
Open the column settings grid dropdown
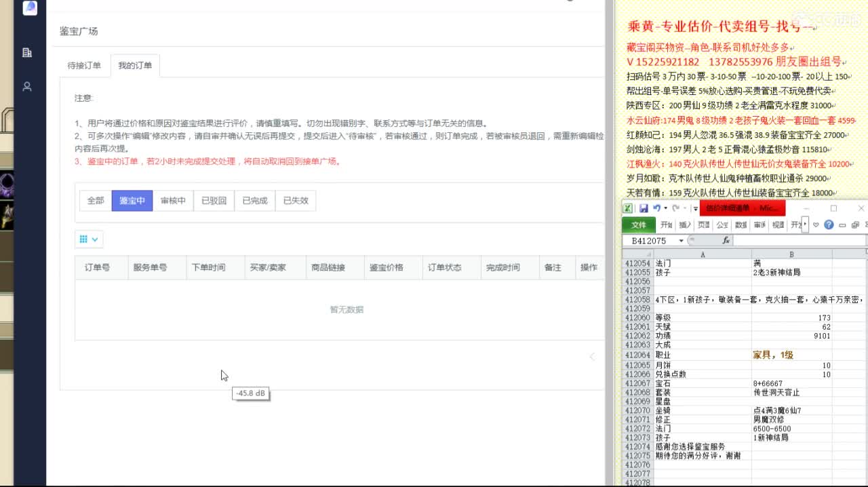(89, 239)
